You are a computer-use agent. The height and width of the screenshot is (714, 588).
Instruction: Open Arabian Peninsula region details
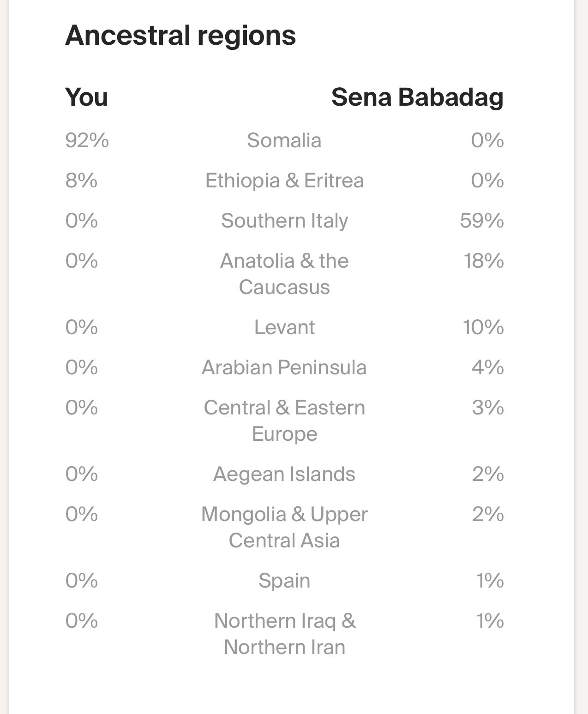[x=284, y=367]
